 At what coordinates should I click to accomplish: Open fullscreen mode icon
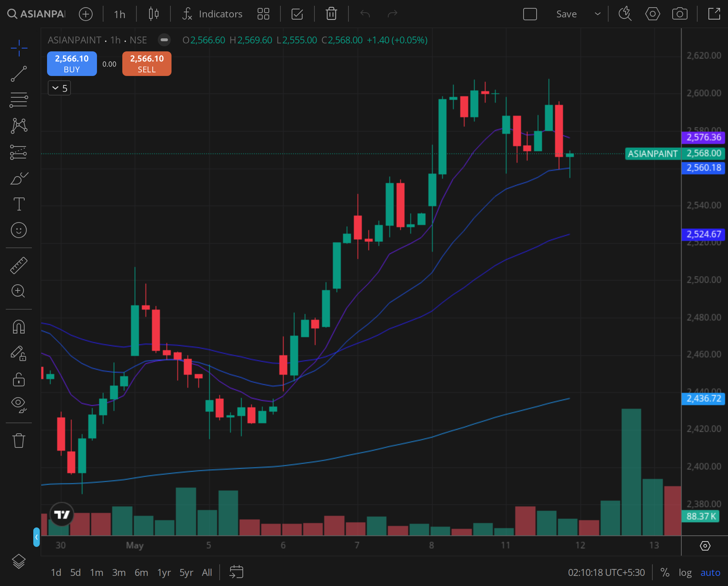pos(714,14)
